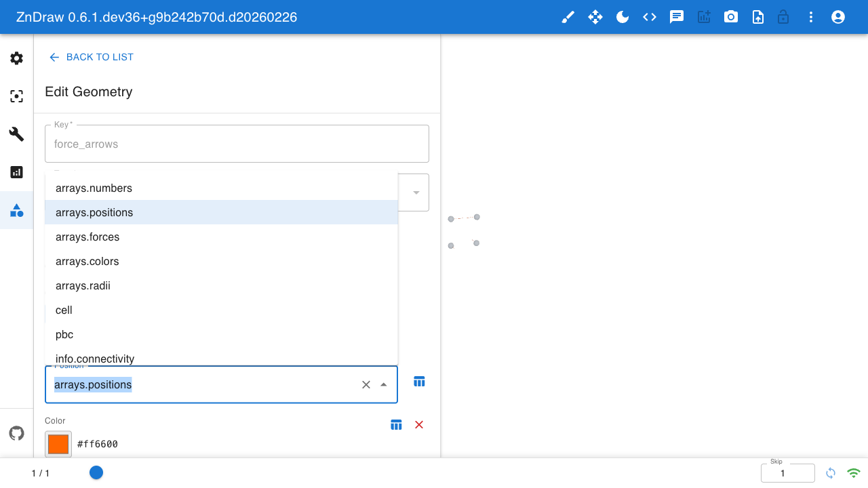Click the green connection wifi status icon

tap(854, 473)
